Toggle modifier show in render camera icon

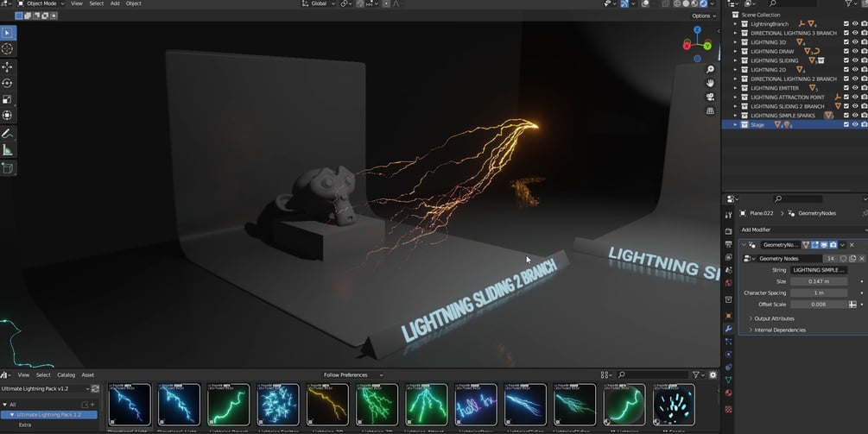[x=833, y=245]
